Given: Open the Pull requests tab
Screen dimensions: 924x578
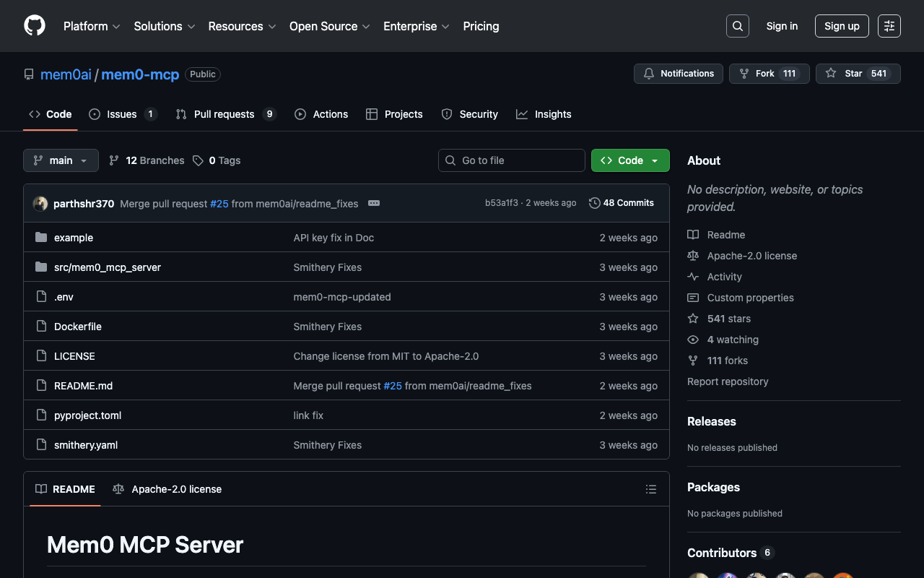Looking at the screenshot, I should point(225,114).
